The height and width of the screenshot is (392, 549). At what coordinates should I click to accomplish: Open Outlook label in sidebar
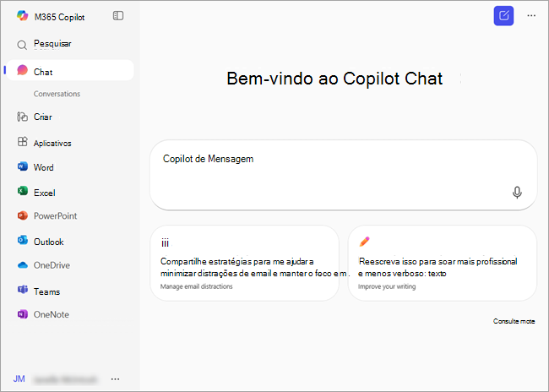click(49, 242)
